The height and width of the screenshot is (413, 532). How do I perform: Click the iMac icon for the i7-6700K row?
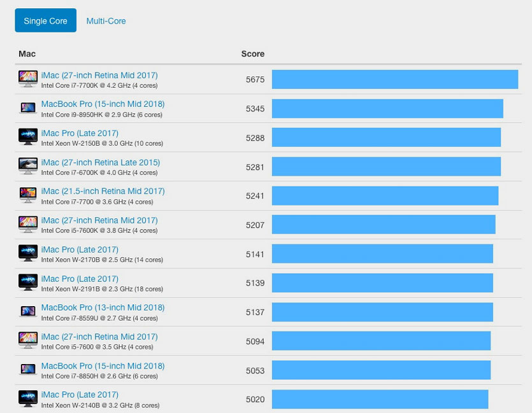click(x=28, y=166)
